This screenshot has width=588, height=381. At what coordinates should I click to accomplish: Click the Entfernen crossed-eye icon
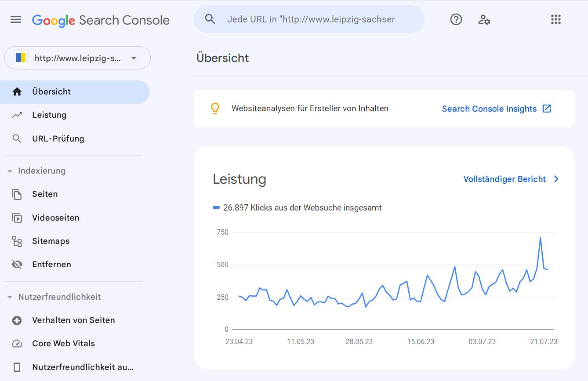coord(17,265)
